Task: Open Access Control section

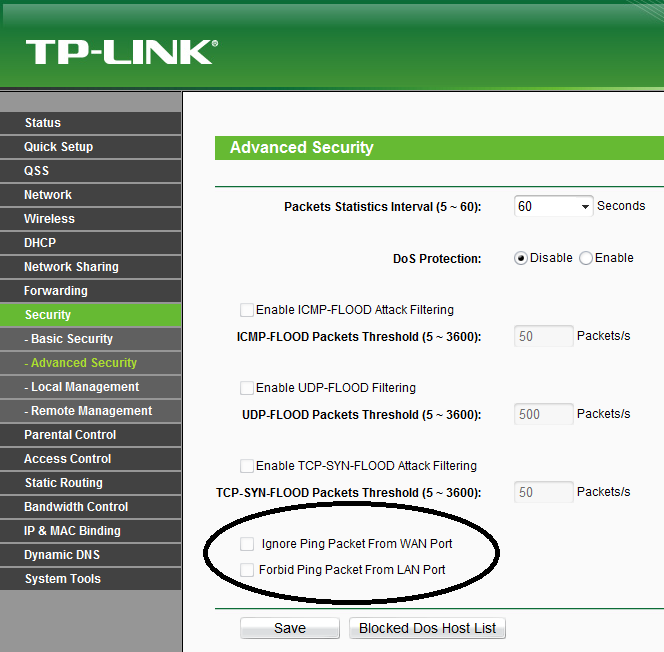Action: pyautogui.click(x=91, y=459)
